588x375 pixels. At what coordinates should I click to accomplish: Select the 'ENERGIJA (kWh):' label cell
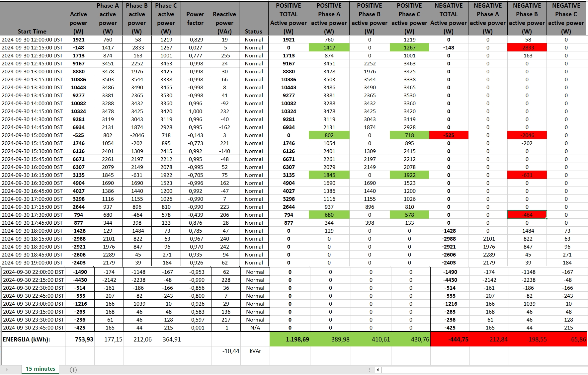pyautogui.click(x=33, y=339)
